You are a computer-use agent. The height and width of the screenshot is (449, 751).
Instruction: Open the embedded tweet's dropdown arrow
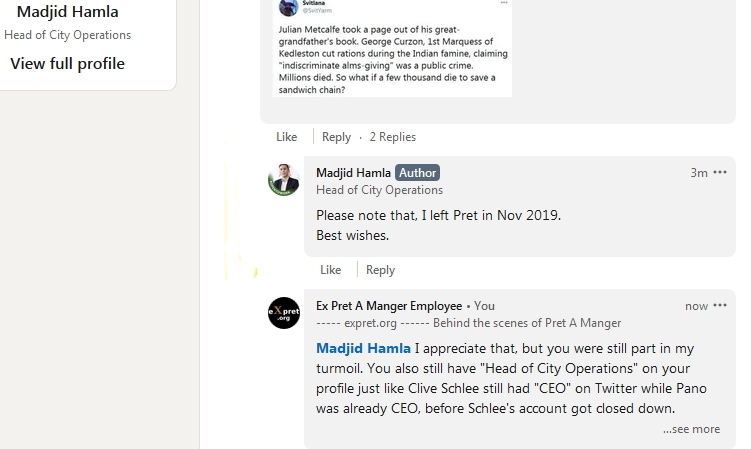(x=503, y=4)
